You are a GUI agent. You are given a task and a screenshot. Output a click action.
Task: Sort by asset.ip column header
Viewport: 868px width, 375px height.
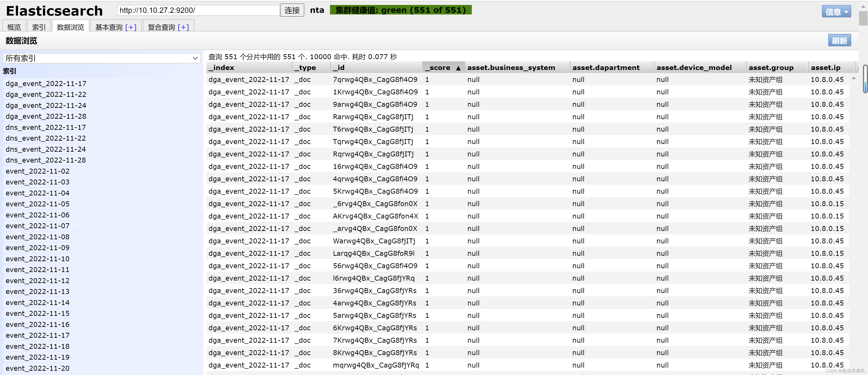pos(832,67)
